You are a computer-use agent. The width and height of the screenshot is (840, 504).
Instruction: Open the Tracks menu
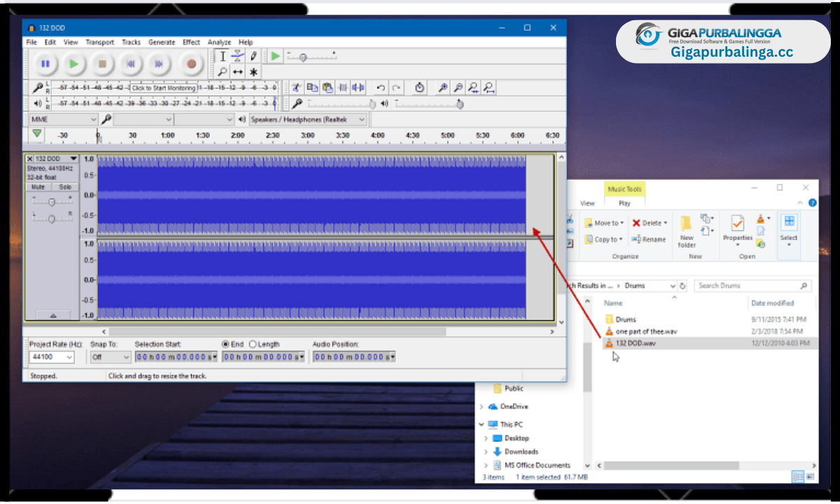[131, 42]
